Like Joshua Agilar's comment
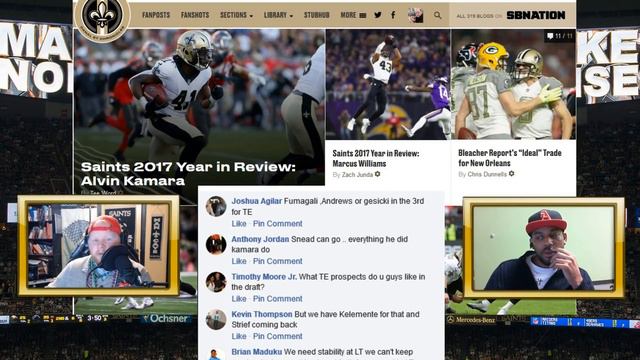Image resolution: width=640 pixels, height=360 pixels. [239, 224]
